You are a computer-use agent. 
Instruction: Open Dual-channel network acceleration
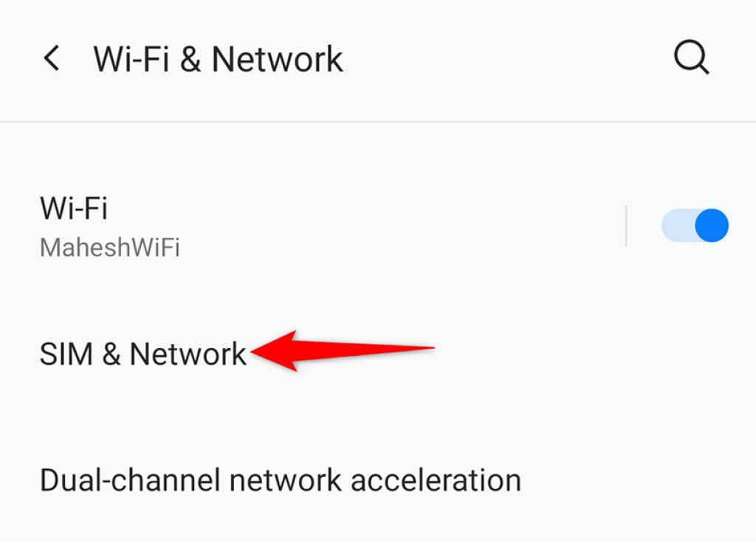pyautogui.click(x=378, y=480)
